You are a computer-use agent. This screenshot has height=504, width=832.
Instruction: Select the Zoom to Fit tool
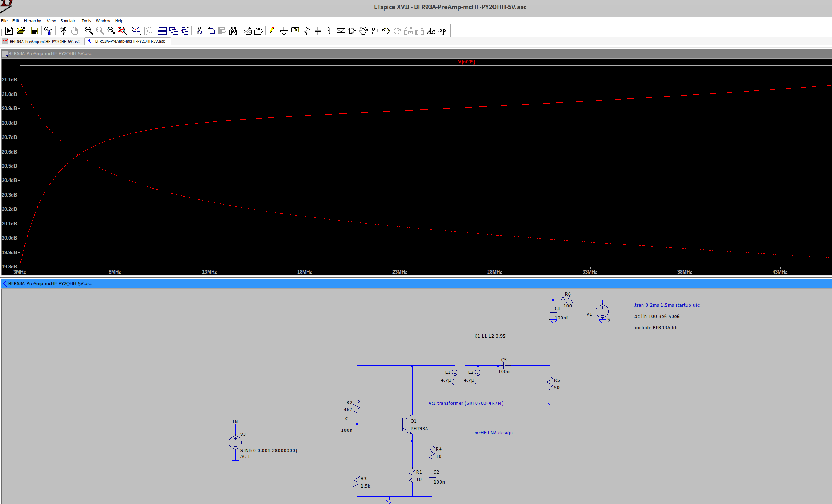click(x=122, y=31)
